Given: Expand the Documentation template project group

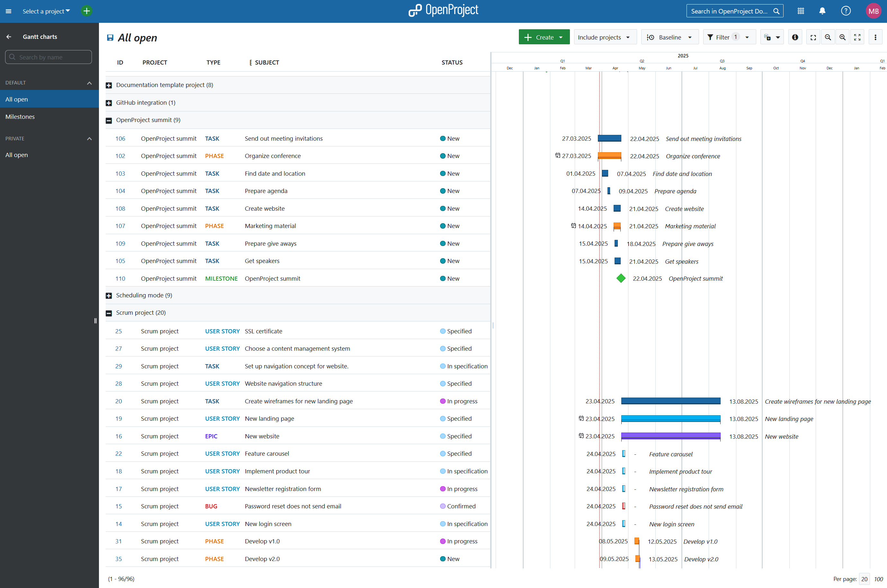Looking at the screenshot, I should (109, 85).
